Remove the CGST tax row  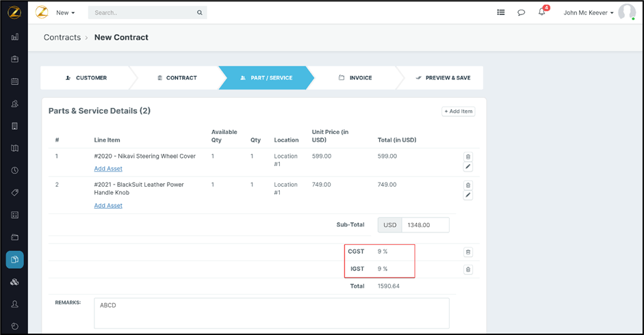pyautogui.click(x=468, y=252)
